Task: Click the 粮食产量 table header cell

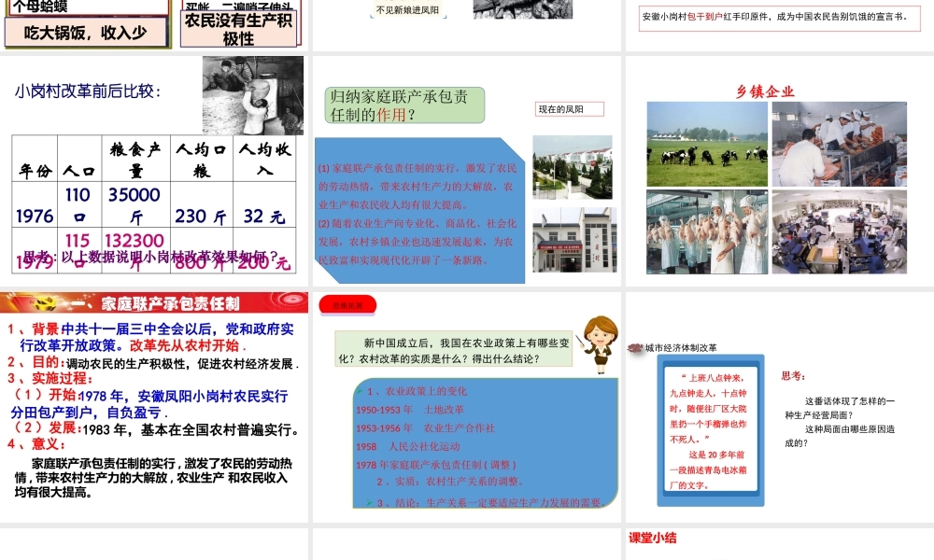Action: pyautogui.click(x=135, y=159)
